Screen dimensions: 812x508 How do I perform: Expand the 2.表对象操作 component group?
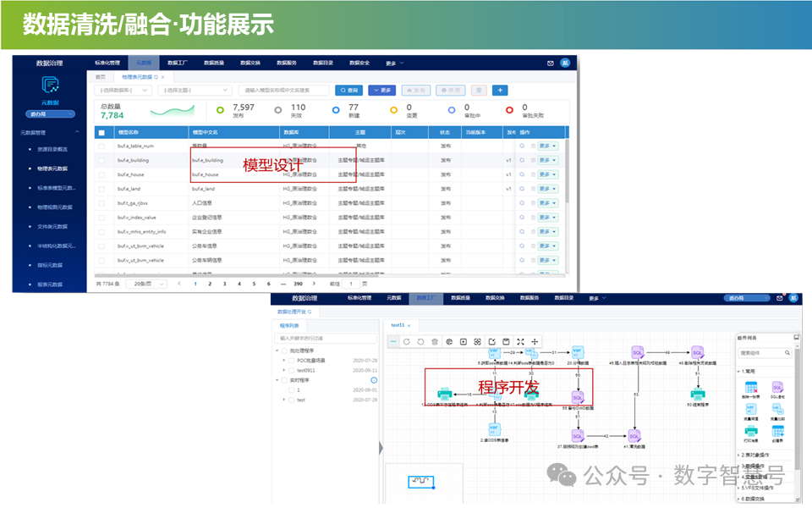[x=738, y=455]
